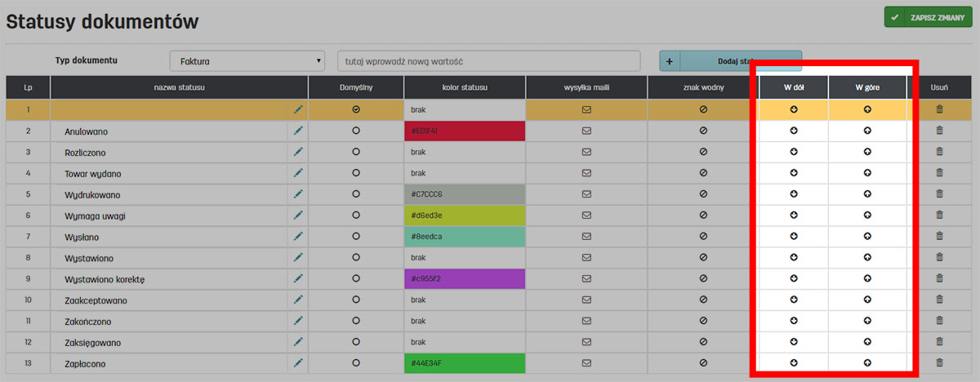Screen dimensions: 980x382
Task: Click the 'nazwa statusu' column header
Action: point(179,87)
